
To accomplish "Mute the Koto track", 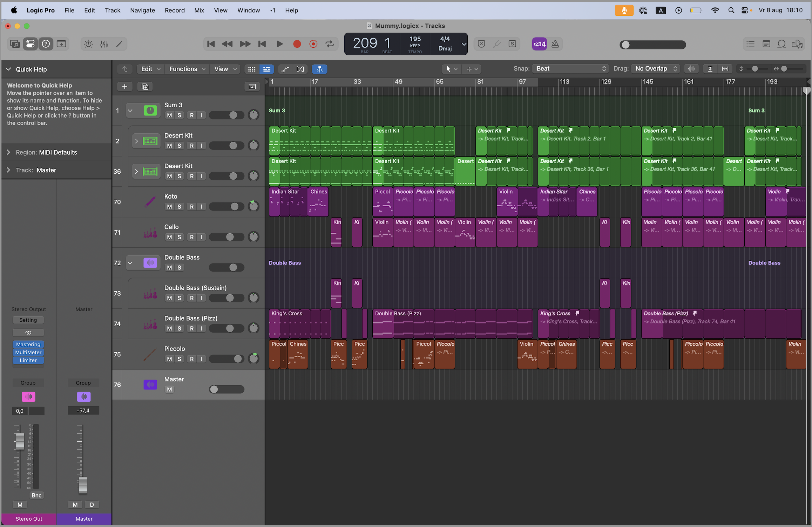I will click(x=169, y=207).
